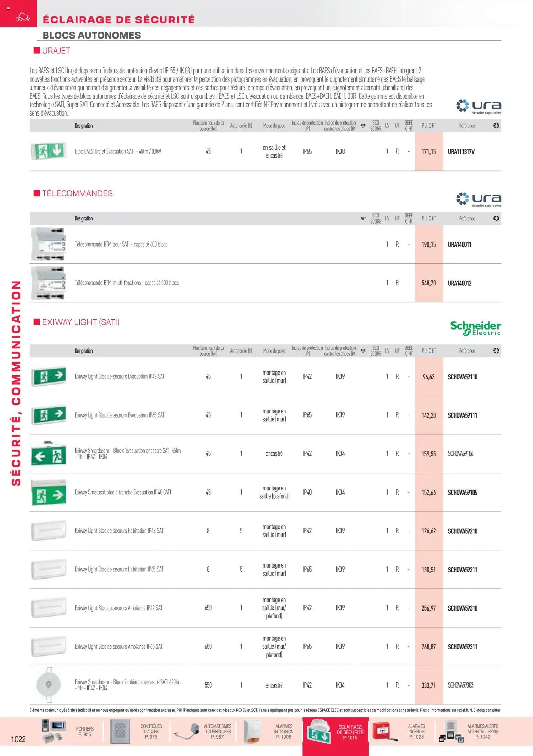Open Alarmes Alerte Attentat PPMS P. 1042
Screen dimensions: 533x756
pos(482,731)
